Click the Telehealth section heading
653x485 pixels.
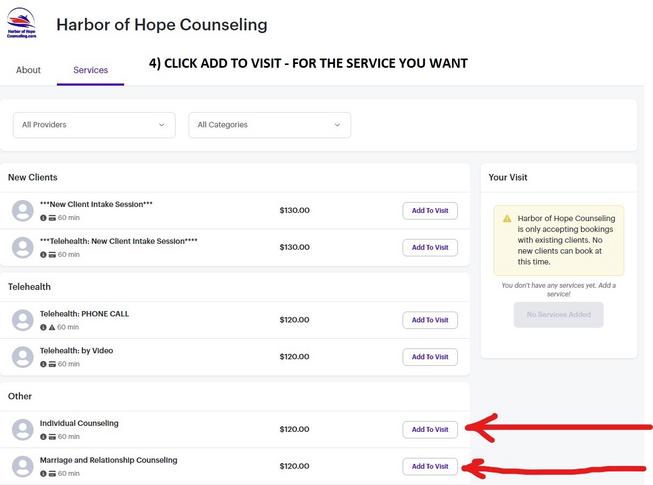[x=29, y=287]
